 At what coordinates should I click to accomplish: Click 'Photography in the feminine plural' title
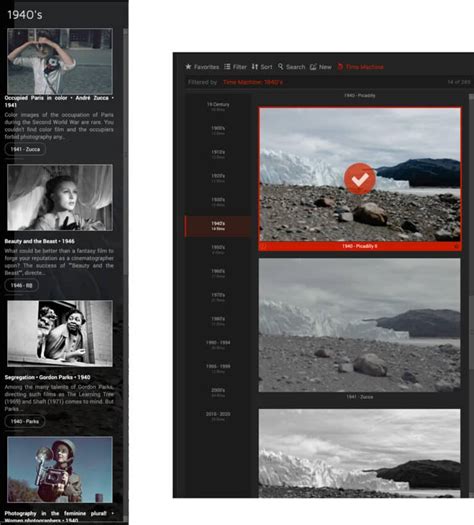click(59, 517)
